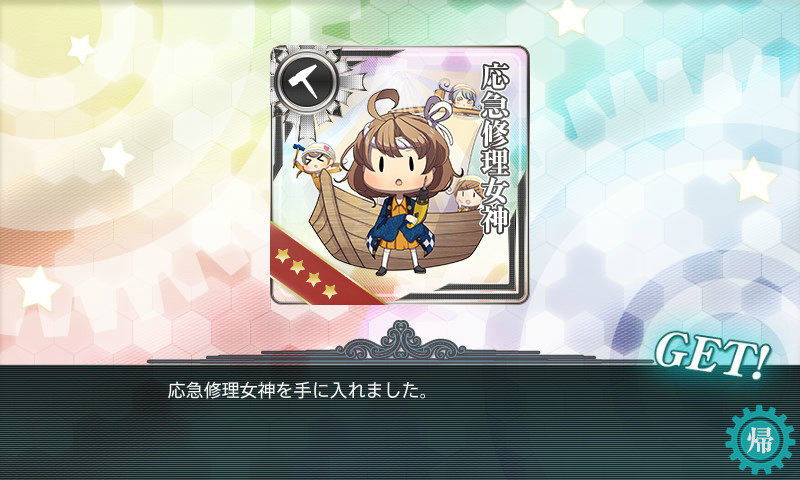Click the white star in the top-left corner
Image resolution: width=800 pixels, height=480 pixels.
81,49
